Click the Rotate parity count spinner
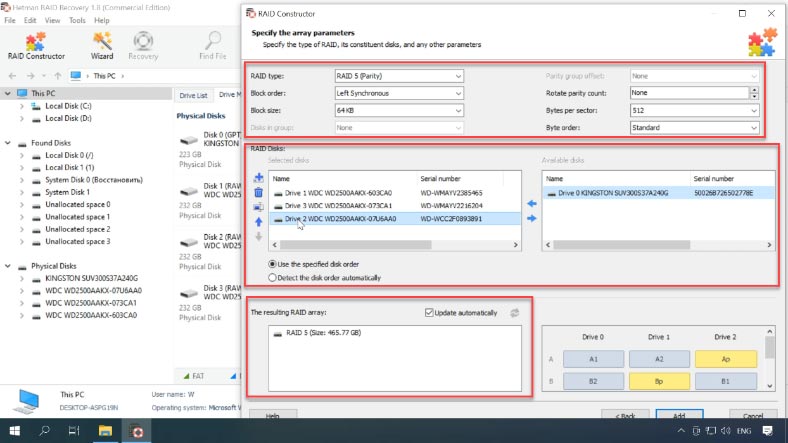Viewport: 788px width, 443px height. (754, 93)
